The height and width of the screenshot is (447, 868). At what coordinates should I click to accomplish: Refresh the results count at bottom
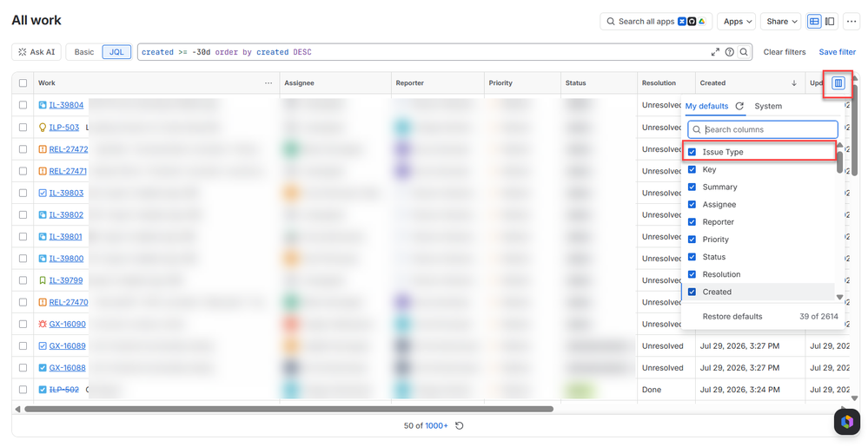pyautogui.click(x=460, y=425)
